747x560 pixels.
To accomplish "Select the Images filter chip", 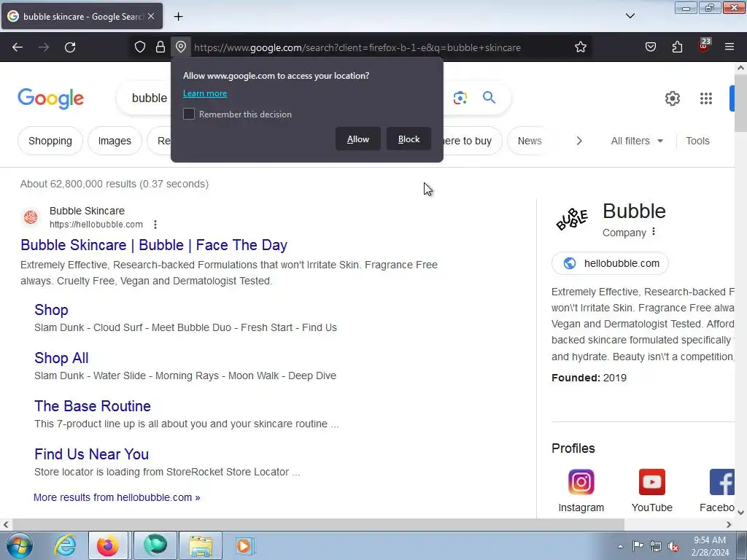I will 115,141.
